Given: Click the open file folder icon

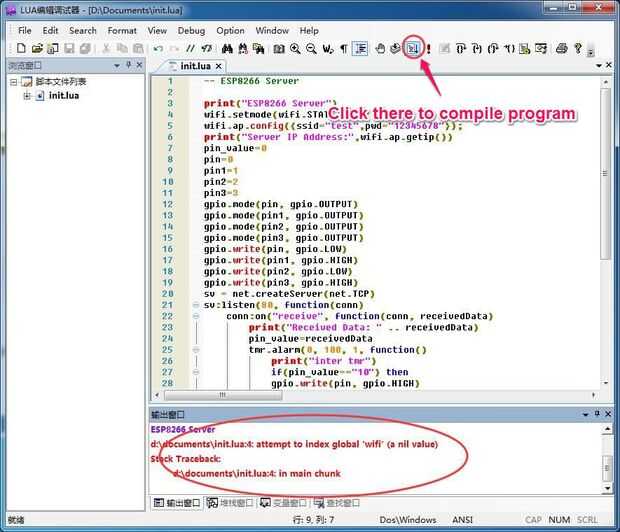Looking at the screenshot, I should click(37, 49).
